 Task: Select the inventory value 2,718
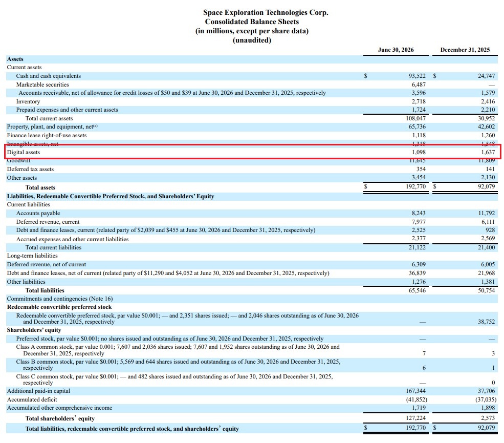pyautogui.click(x=419, y=102)
